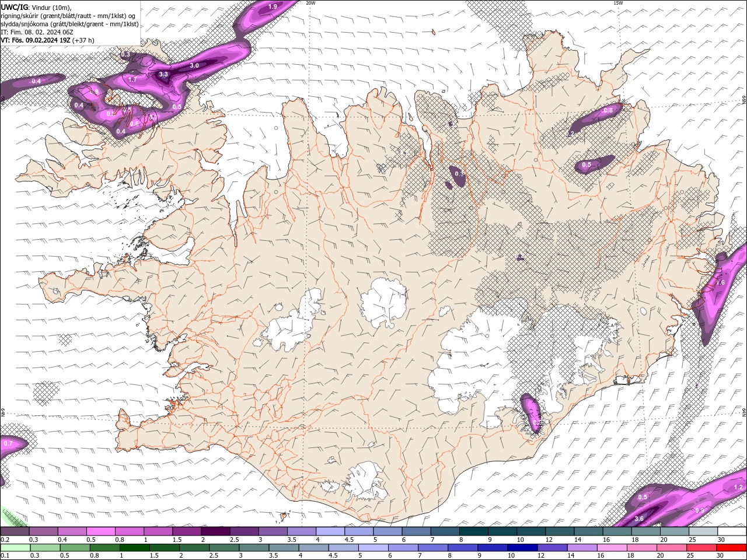Click the 3.0 precipitation value label
The image size is (747, 560).
coord(194,65)
